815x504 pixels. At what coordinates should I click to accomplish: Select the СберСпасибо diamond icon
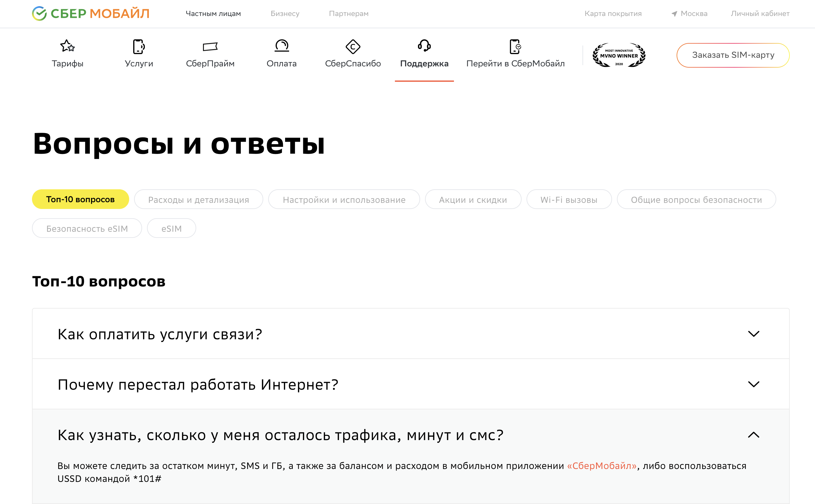(353, 47)
